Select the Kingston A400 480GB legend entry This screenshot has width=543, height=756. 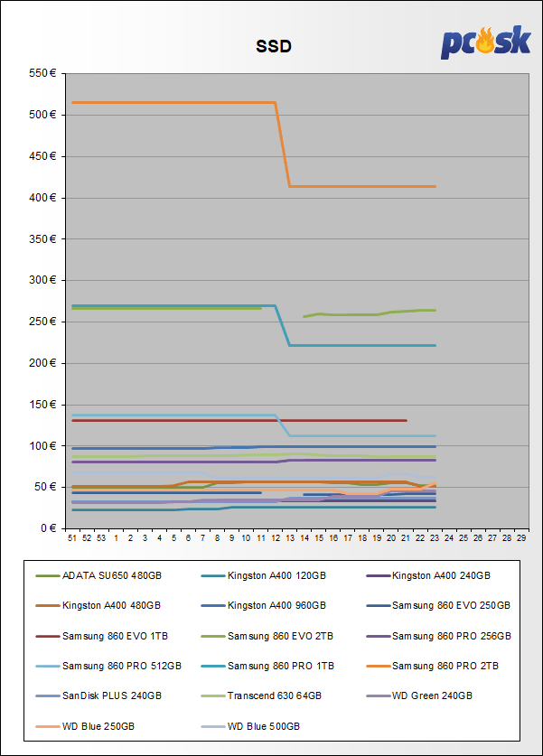(98, 605)
